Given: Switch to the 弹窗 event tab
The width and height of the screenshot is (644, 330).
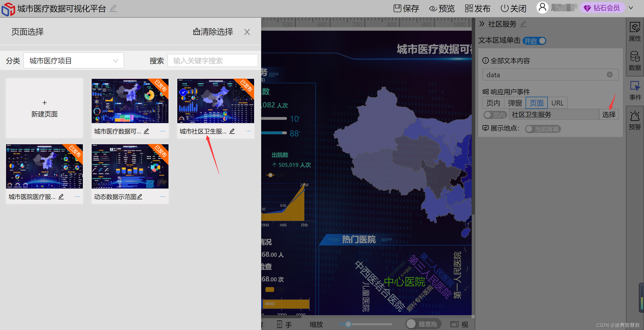Looking at the screenshot, I should tap(515, 103).
